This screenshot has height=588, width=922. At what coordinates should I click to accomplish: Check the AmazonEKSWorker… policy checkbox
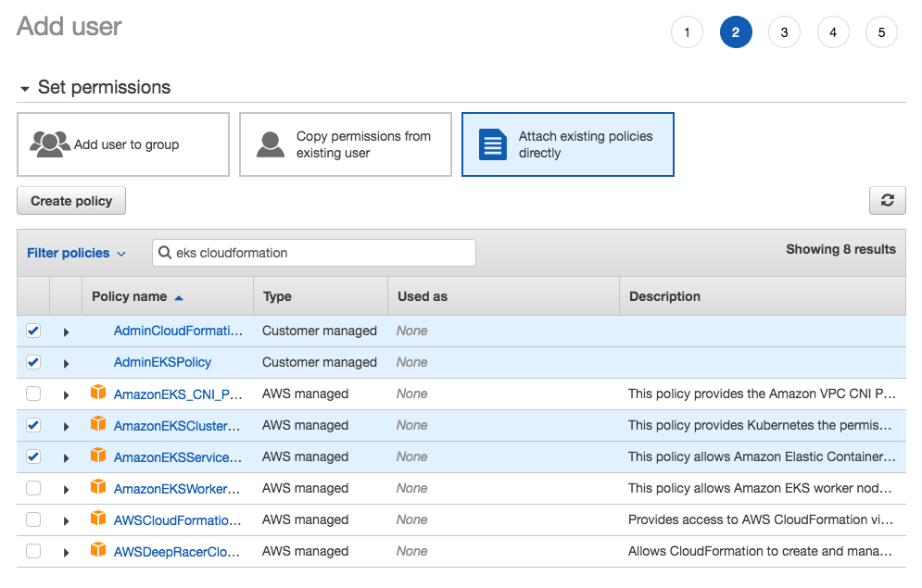point(33,488)
